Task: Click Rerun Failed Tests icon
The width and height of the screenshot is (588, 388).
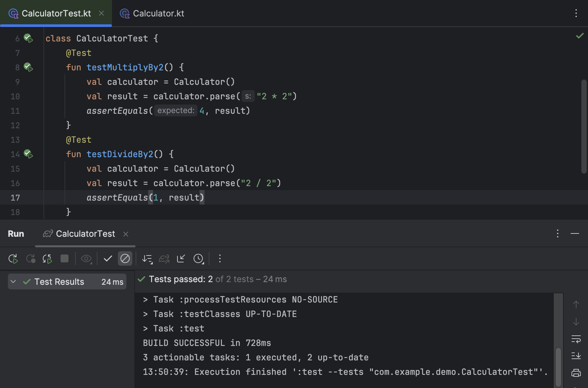Action: pos(31,259)
